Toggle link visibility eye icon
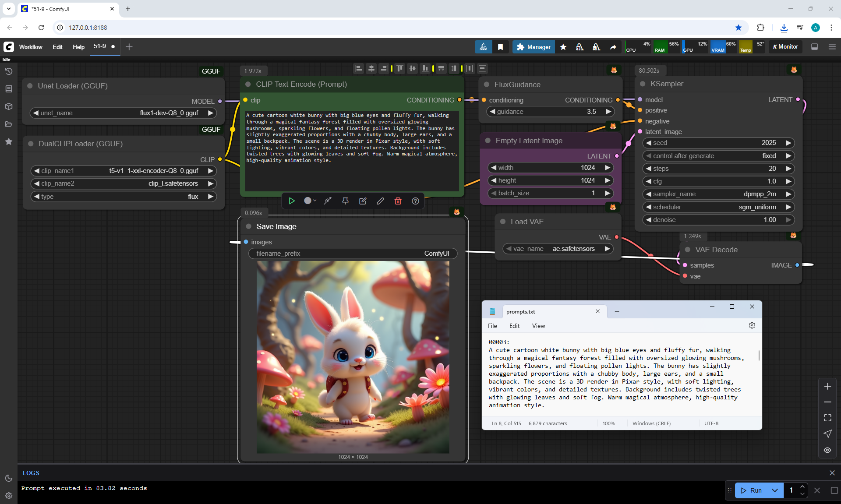The height and width of the screenshot is (504, 841). (x=827, y=450)
